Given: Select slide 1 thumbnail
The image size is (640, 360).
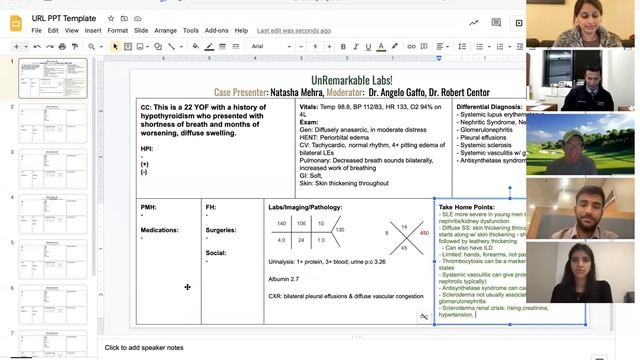Looking at the screenshot, I should click(53, 78).
